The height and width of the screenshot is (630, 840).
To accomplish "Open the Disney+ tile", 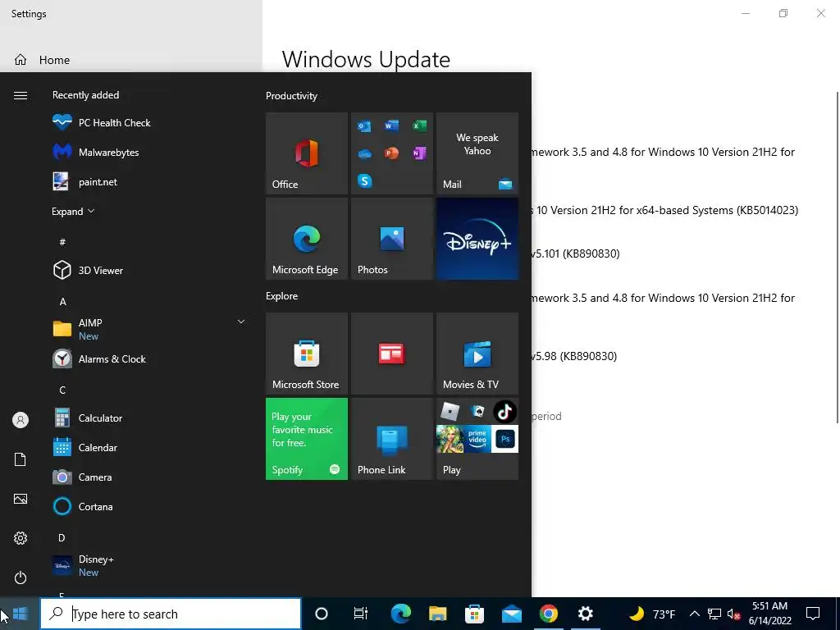I will tap(477, 239).
